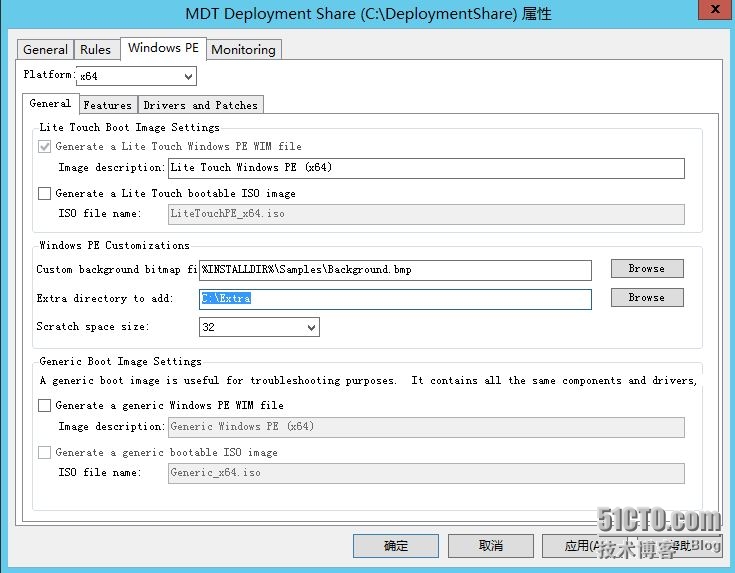The width and height of the screenshot is (735, 573).
Task: Open the Drivers and Patches sub-tab
Action: 201,105
